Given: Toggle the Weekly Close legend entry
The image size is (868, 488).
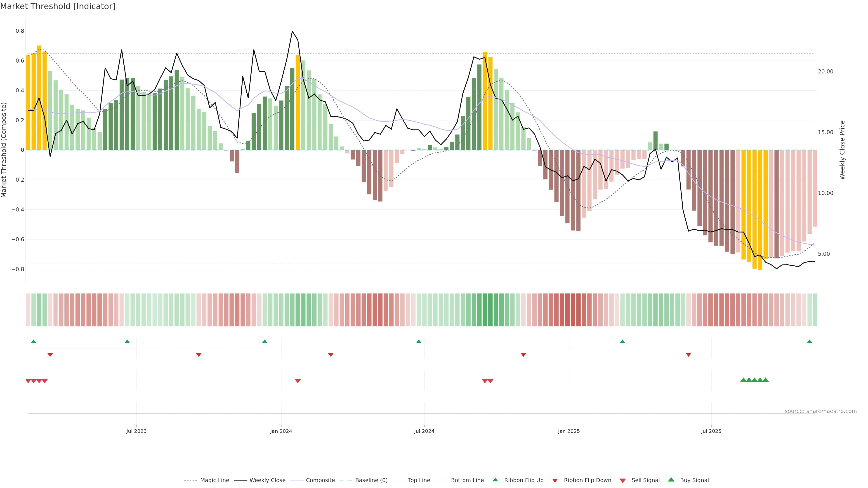Looking at the screenshot, I should [267, 480].
